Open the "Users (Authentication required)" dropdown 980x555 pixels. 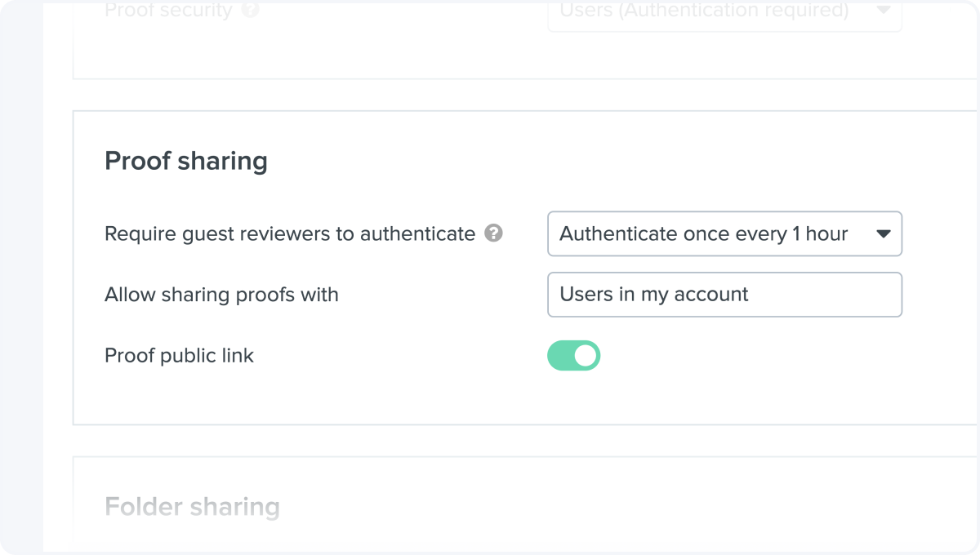coord(724,11)
